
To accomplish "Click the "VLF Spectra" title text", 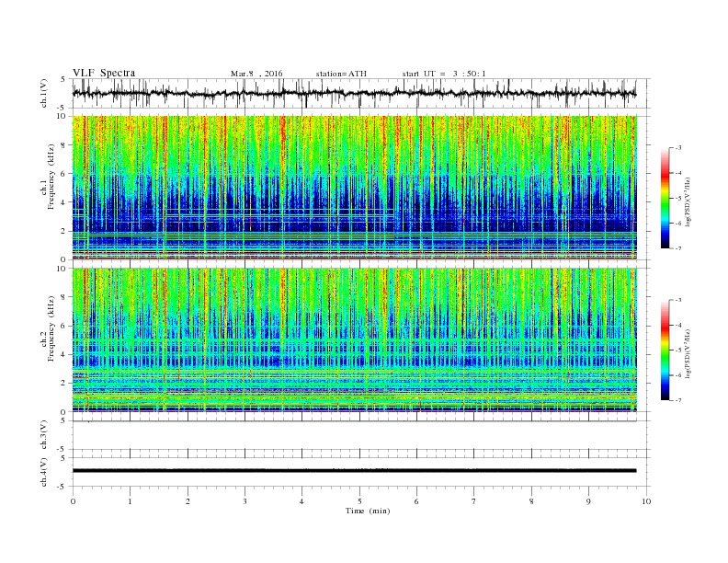I will point(104,73).
